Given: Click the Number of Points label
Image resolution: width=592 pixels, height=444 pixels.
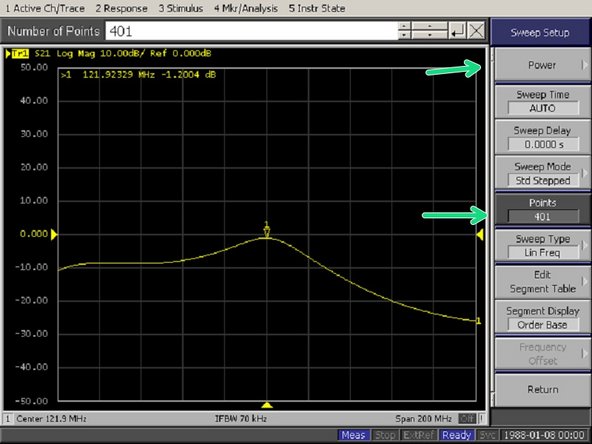Looking at the screenshot, I should (x=53, y=31).
